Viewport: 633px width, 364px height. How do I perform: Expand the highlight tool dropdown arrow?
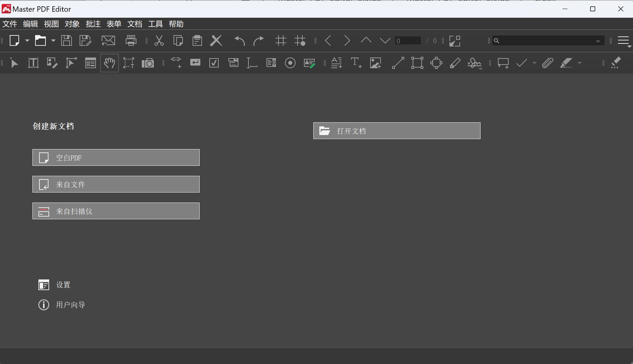pos(579,63)
